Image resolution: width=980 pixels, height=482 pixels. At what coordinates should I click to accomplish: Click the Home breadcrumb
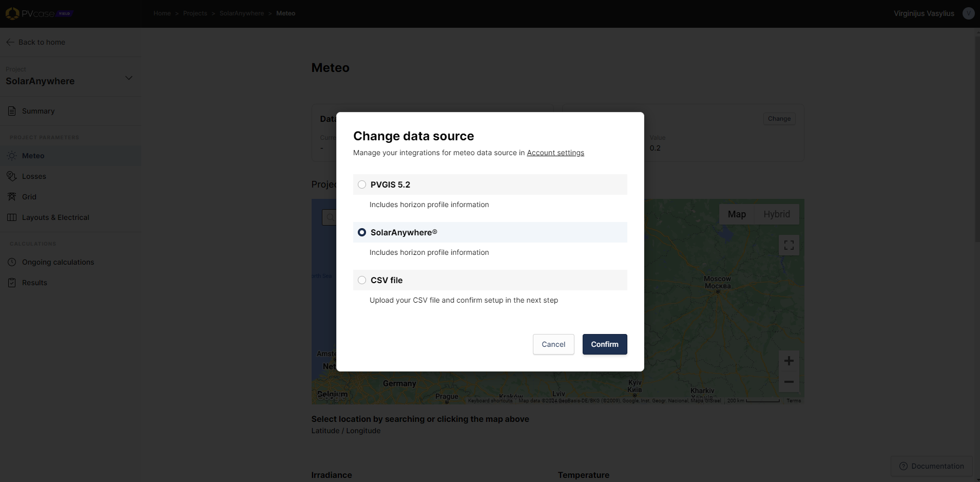[162, 13]
